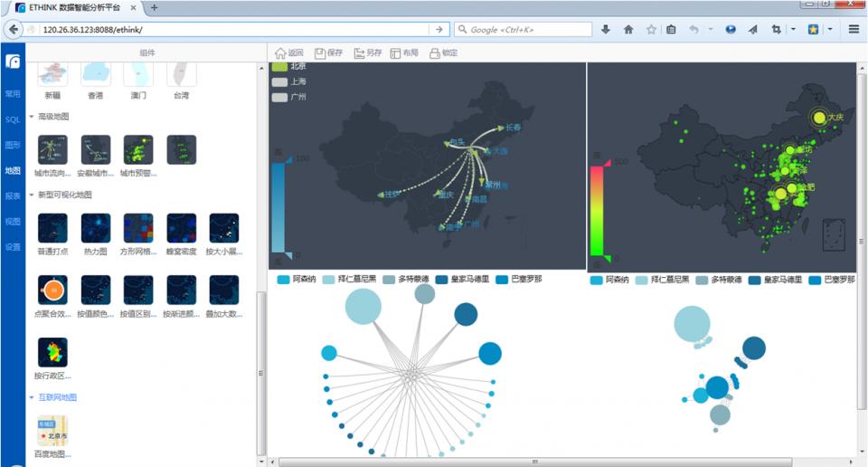The image size is (868, 467).
Task: Collapse the 高级地图 section
Action: (32, 117)
